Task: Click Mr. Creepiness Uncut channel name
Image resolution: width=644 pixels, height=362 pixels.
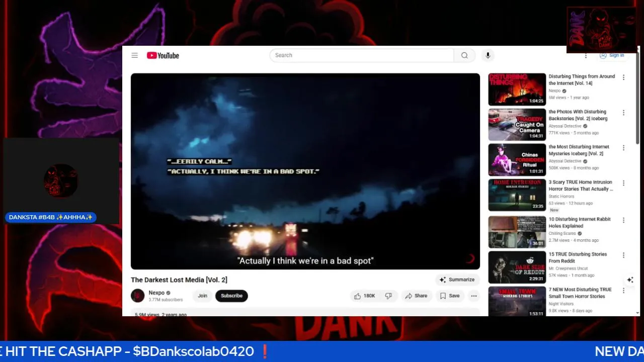Action: coord(568,268)
